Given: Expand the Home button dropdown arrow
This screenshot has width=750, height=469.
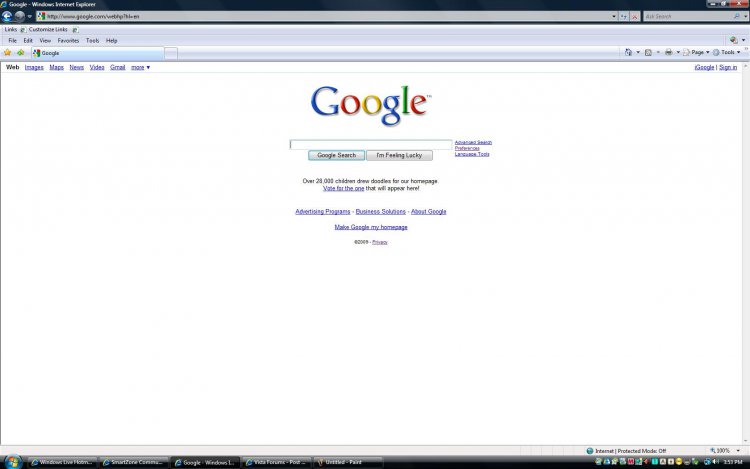Looking at the screenshot, I should pyautogui.click(x=638, y=52).
